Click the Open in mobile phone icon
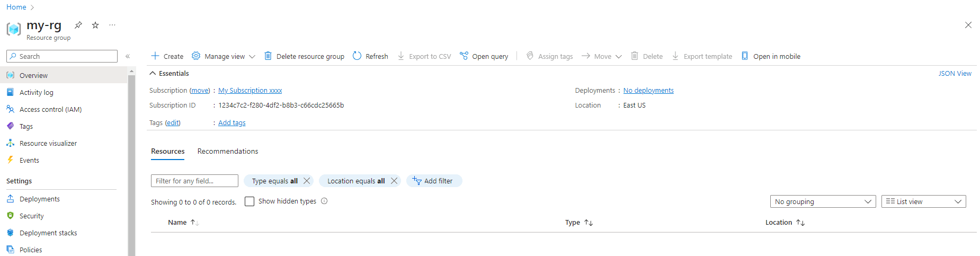 (745, 56)
